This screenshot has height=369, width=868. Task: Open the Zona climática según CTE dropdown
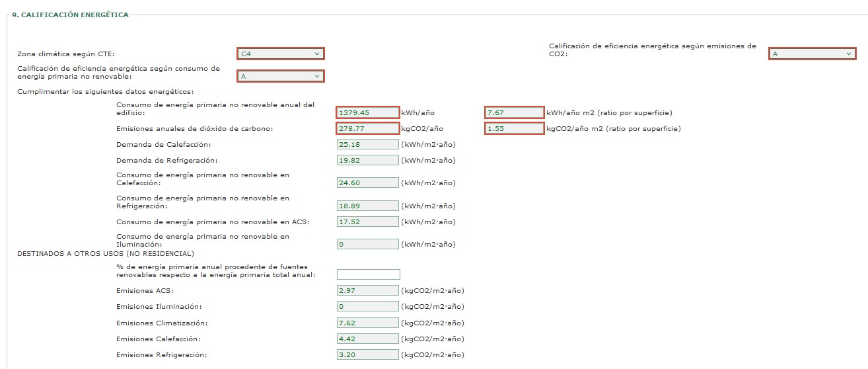tap(281, 54)
